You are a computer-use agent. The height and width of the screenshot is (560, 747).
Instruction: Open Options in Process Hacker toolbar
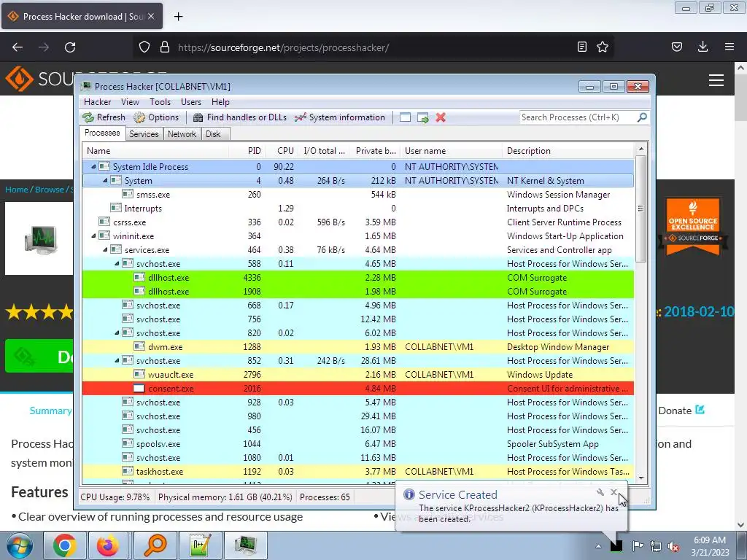156,117
